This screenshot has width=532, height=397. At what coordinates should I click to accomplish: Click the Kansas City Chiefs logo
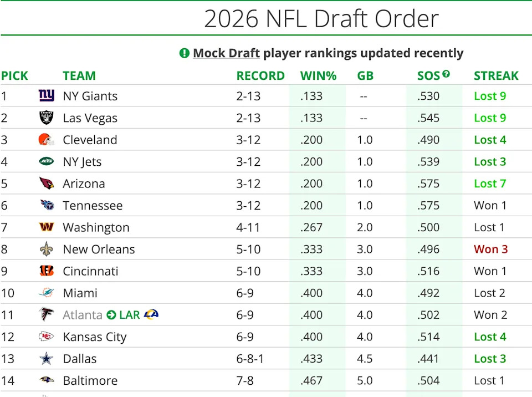(47, 337)
